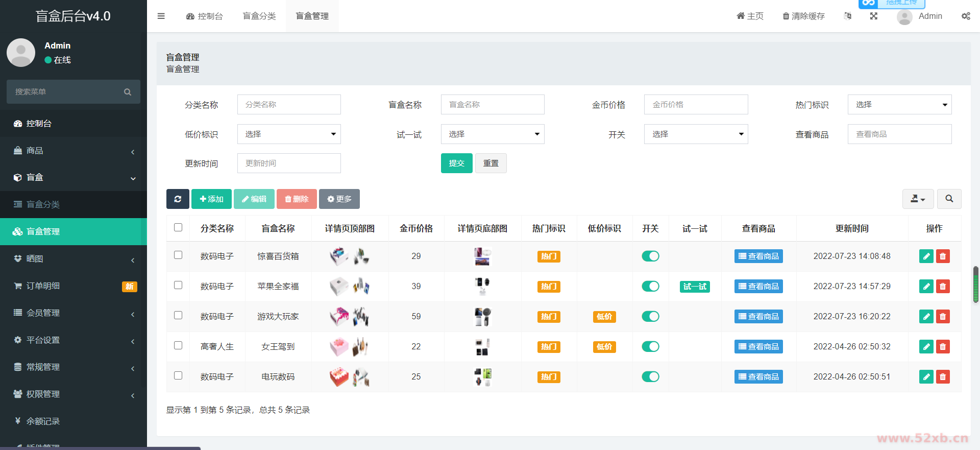The width and height of the screenshot is (980, 450).
Task: Click the hamburger menu toggle icon
Action: click(161, 16)
